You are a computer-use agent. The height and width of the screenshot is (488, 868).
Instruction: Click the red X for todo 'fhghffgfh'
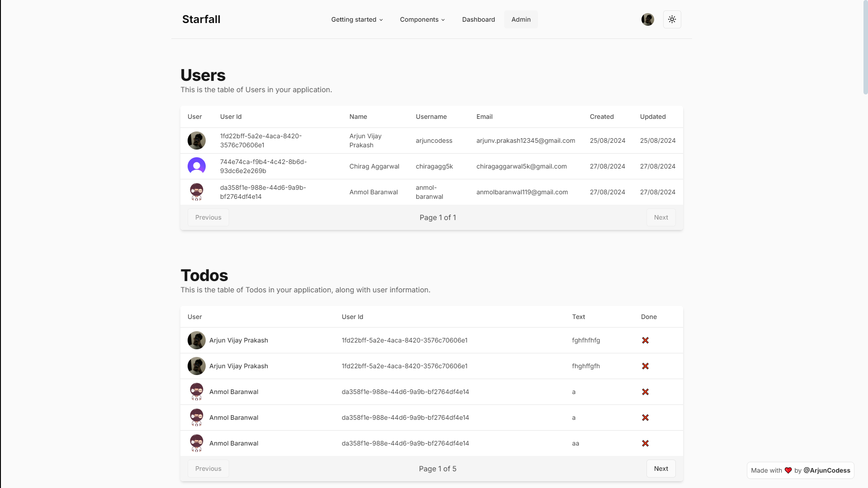click(645, 366)
